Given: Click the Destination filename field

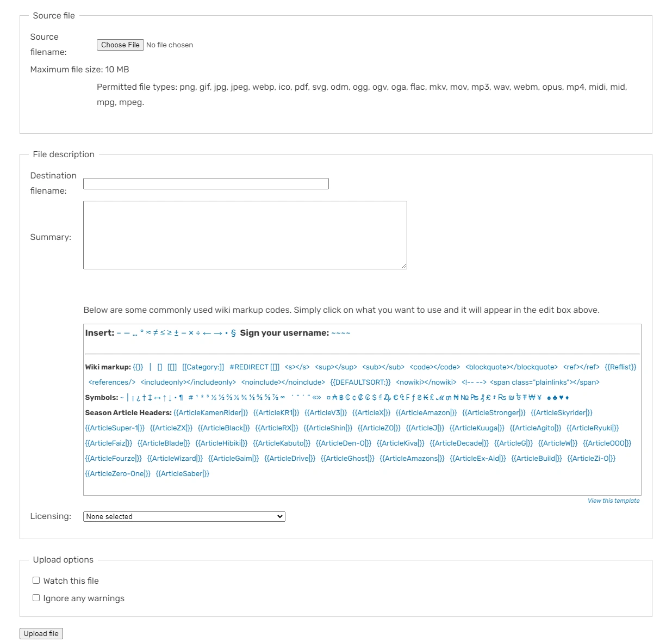Looking at the screenshot, I should pos(206,184).
